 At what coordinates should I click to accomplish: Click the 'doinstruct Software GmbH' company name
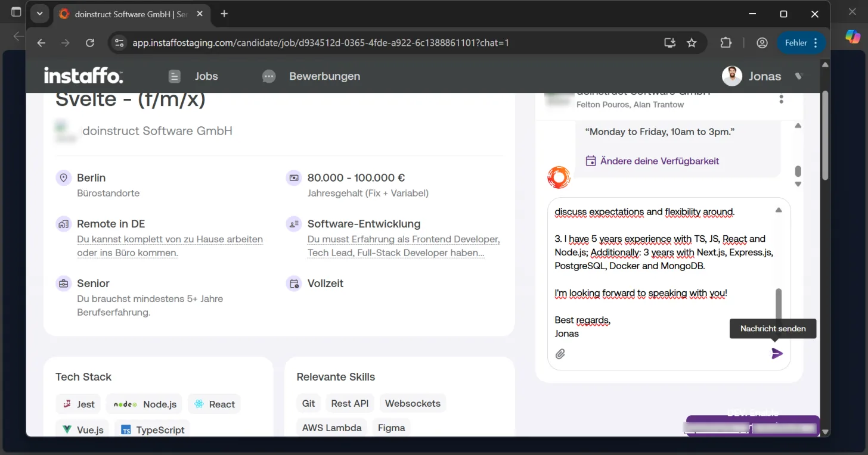click(x=157, y=131)
